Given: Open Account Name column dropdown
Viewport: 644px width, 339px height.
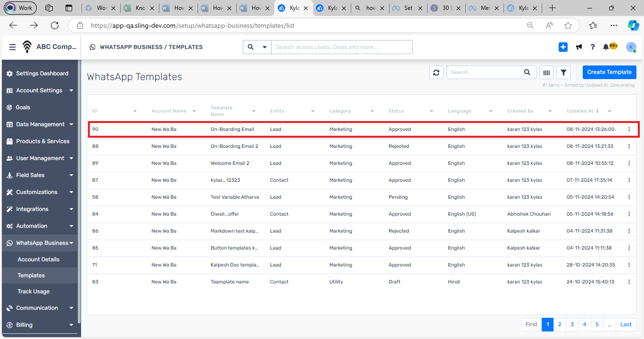Looking at the screenshot, I should (194, 111).
